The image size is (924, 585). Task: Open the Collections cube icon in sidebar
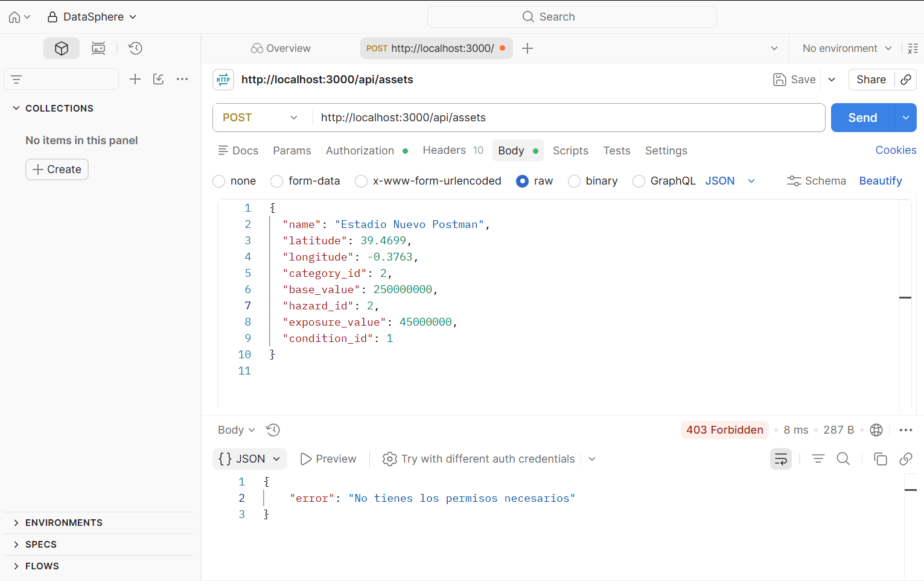point(62,48)
